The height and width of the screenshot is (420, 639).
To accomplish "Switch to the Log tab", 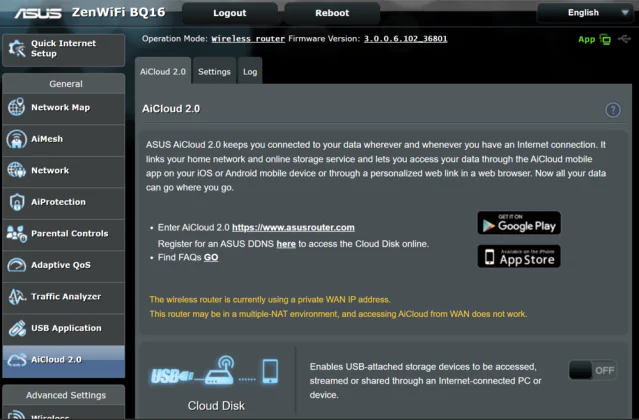I will [x=250, y=72].
